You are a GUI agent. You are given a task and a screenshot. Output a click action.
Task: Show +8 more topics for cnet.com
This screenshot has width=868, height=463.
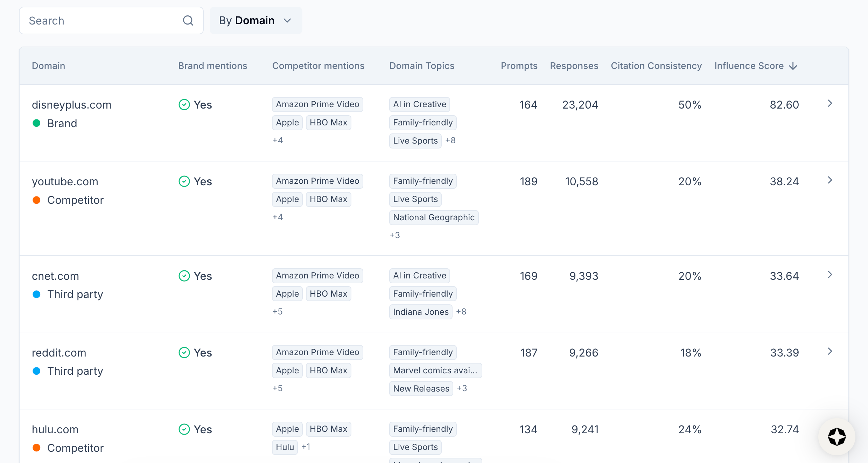click(x=461, y=312)
